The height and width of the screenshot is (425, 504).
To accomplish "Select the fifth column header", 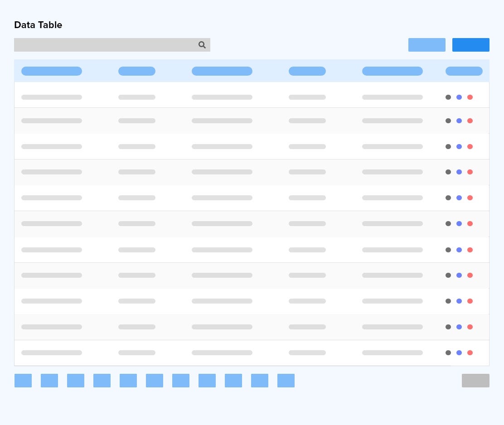I will (393, 71).
